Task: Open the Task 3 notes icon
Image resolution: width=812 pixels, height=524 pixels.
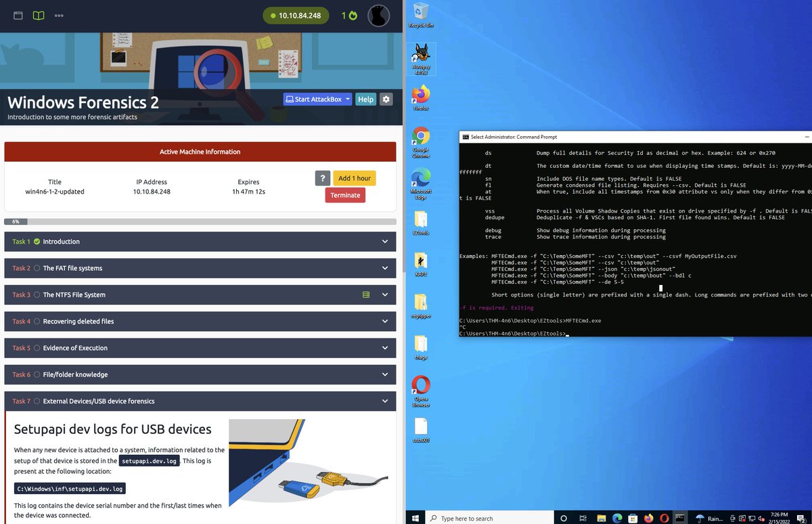Action: 366,294
